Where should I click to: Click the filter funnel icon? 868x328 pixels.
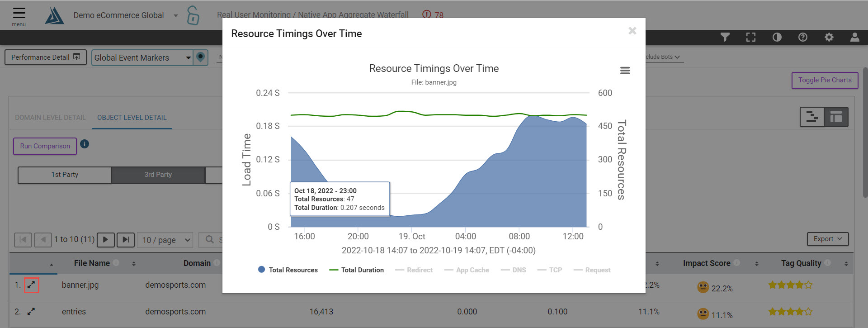coord(725,38)
